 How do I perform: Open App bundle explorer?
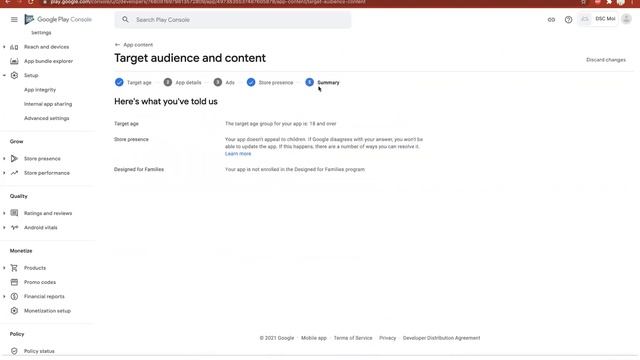pyautogui.click(x=48, y=61)
